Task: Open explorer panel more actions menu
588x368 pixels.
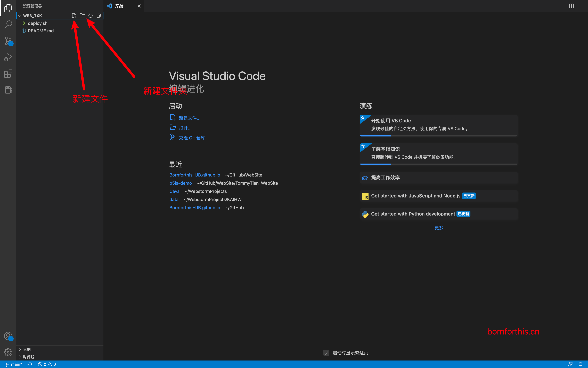Action: pos(95,6)
